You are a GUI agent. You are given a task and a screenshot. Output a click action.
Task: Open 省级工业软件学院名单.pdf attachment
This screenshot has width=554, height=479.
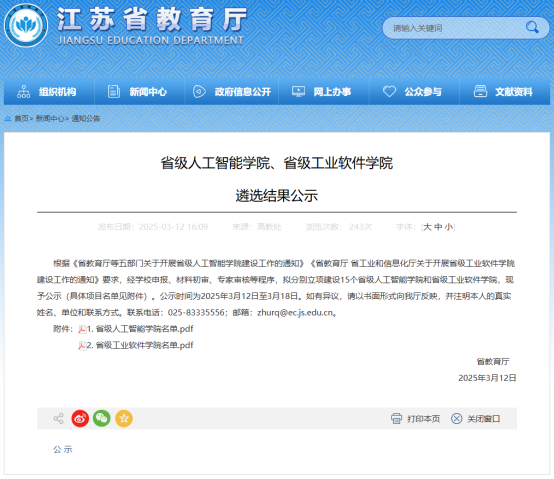[140, 345]
